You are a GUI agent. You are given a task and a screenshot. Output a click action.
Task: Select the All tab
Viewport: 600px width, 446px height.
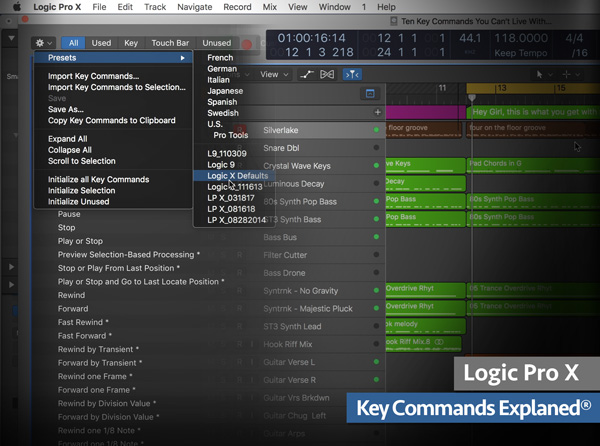click(73, 43)
